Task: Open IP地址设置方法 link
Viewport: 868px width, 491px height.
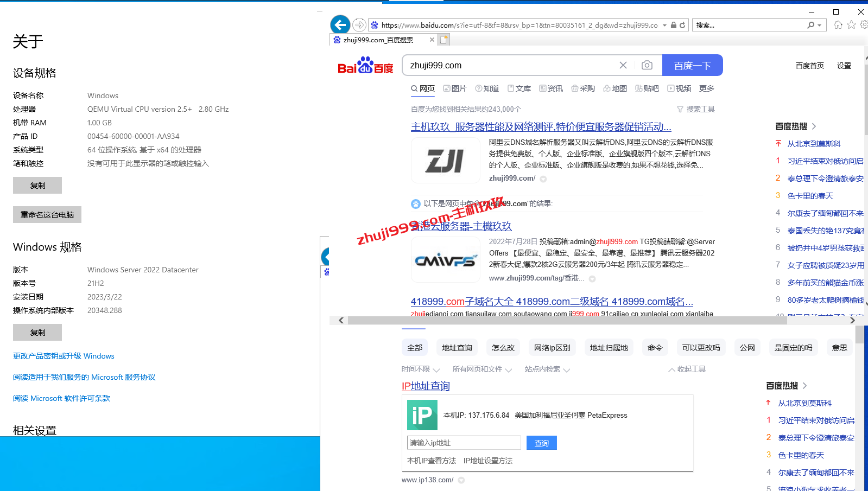Action: click(487, 461)
